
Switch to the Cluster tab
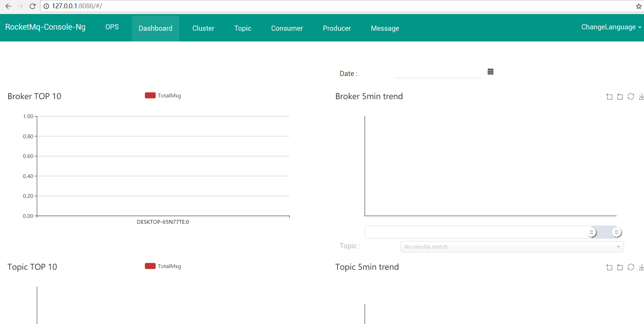click(x=203, y=28)
